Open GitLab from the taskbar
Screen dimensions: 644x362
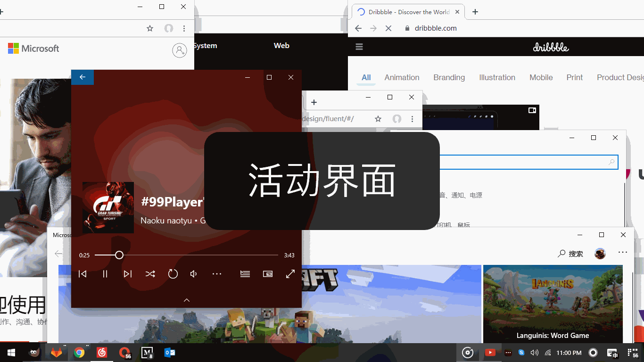(x=57, y=353)
